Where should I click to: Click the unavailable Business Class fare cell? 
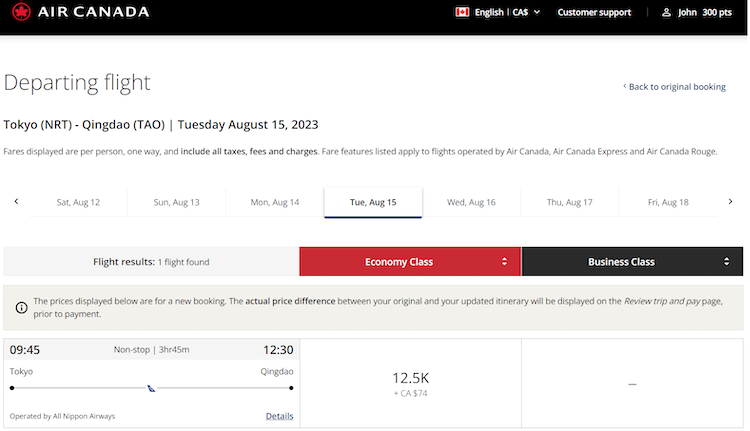tap(632, 384)
